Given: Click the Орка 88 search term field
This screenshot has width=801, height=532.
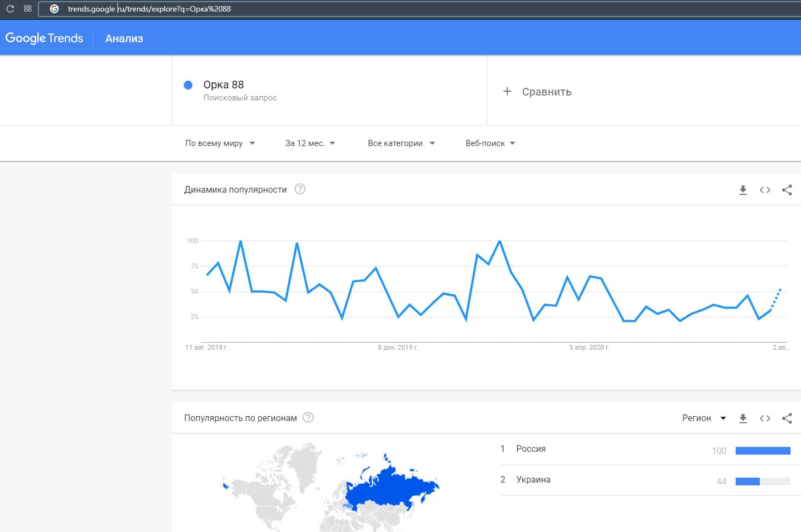Looking at the screenshot, I should (x=223, y=85).
